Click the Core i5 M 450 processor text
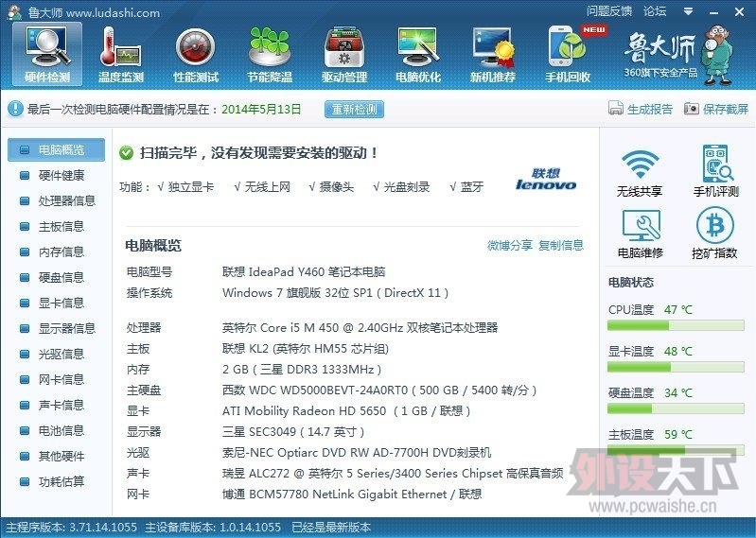756x538 pixels. point(360,327)
